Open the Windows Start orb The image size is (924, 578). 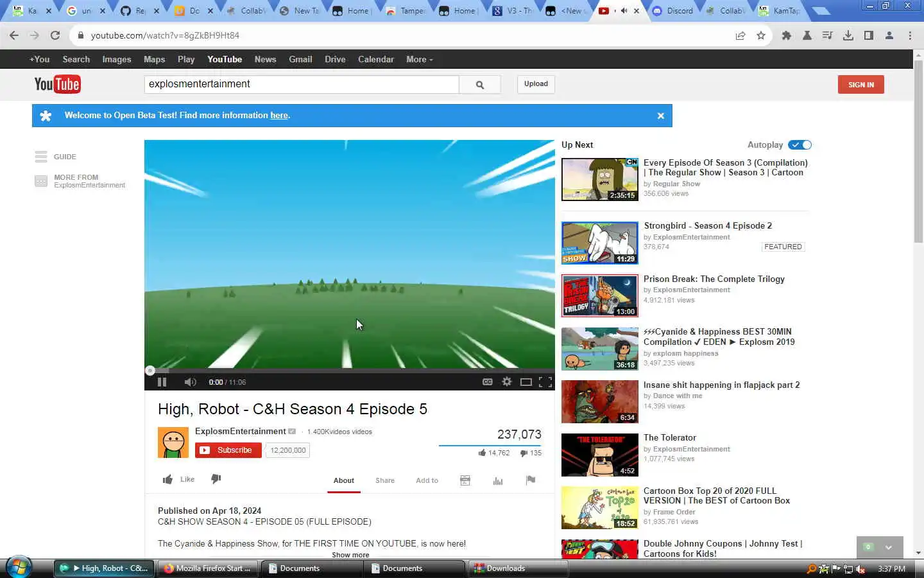[x=19, y=568]
